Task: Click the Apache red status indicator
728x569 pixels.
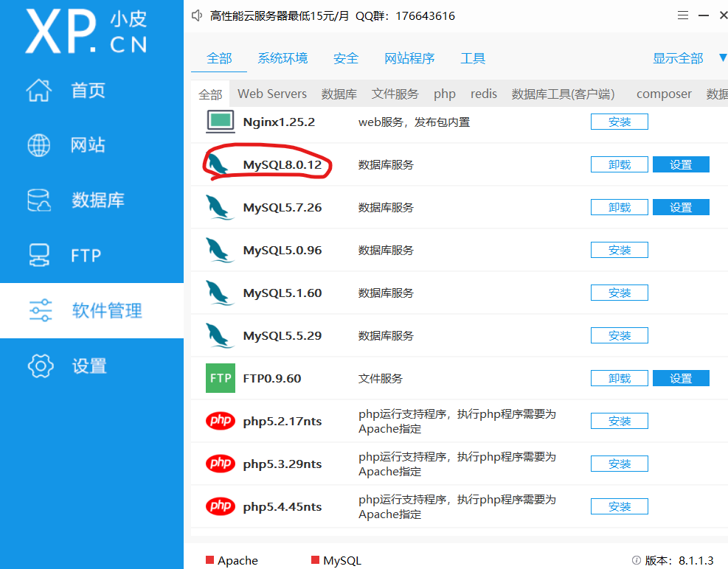Action: 210,559
